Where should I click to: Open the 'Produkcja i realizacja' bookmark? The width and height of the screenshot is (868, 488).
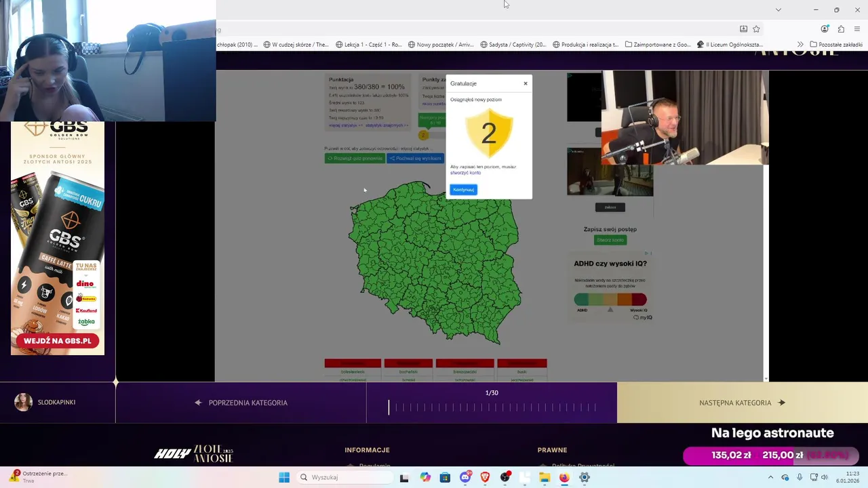point(586,45)
